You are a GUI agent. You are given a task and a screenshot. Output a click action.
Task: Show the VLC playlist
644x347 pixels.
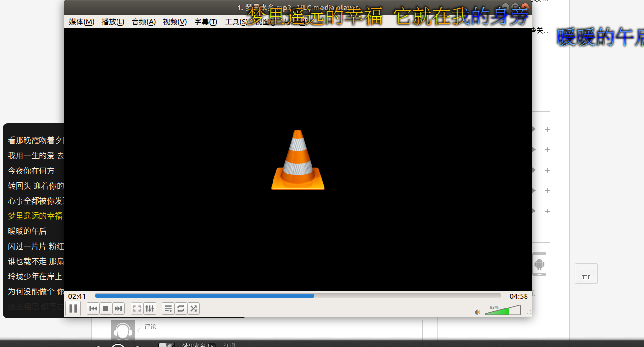[168, 308]
